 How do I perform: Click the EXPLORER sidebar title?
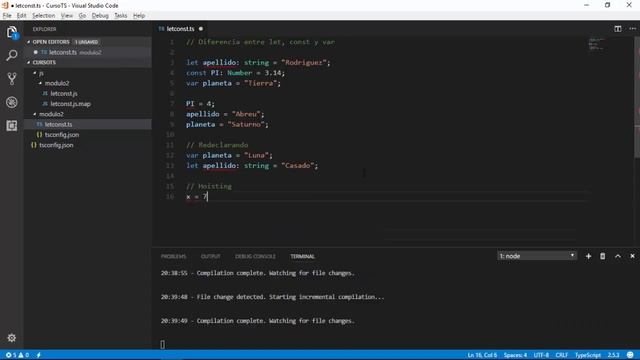point(44,29)
